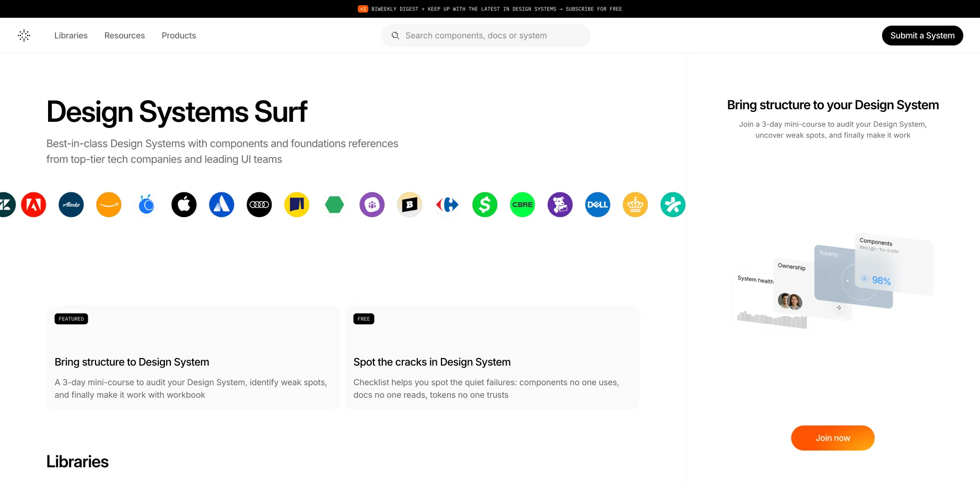Click the Apple logo icon
Viewport: 980px width, 484px height.
tap(184, 205)
